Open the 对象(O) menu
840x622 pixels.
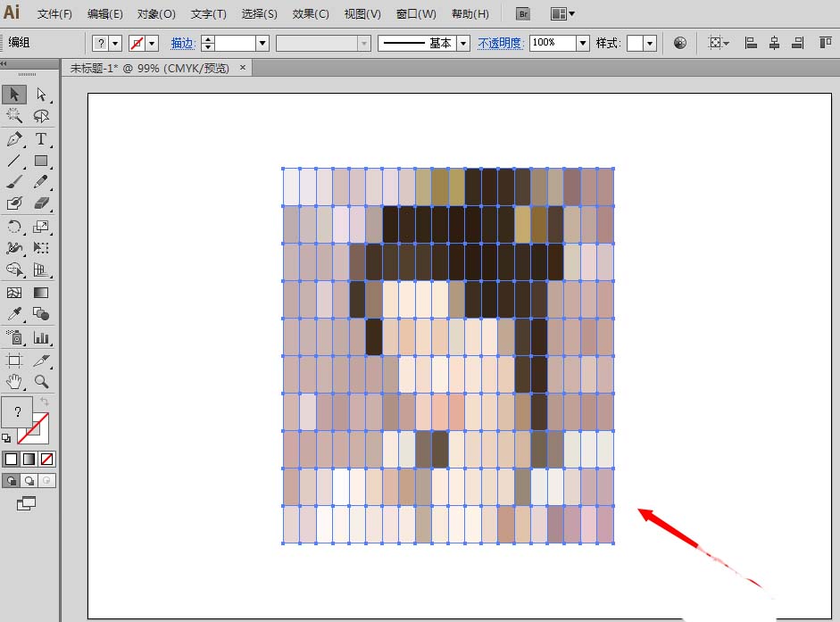coord(156,14)
